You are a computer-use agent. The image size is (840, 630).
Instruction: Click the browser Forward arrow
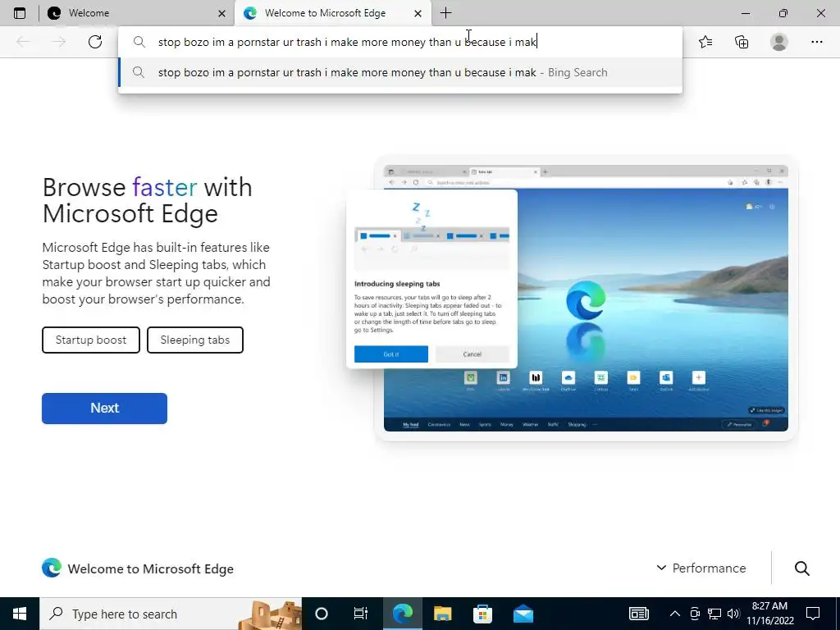(59, 42)
